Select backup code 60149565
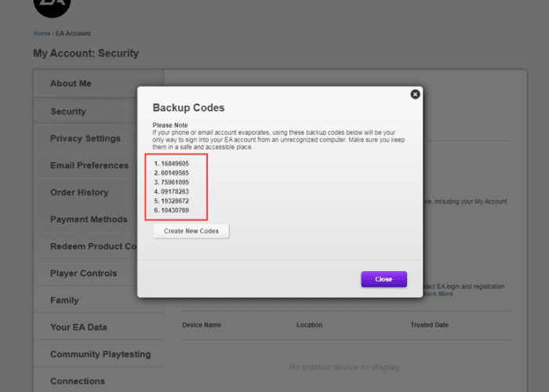Screen dimensions: 549x392 tap(175, 173)
